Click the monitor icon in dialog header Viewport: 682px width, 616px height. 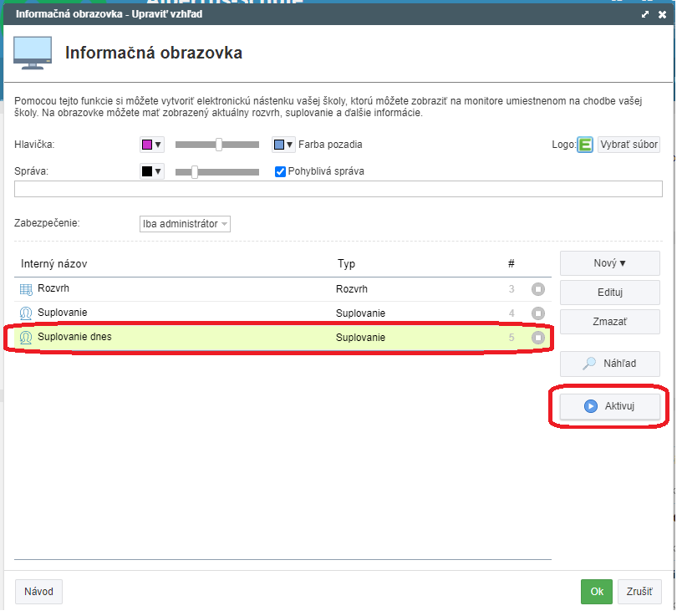[x=33, y=53]
